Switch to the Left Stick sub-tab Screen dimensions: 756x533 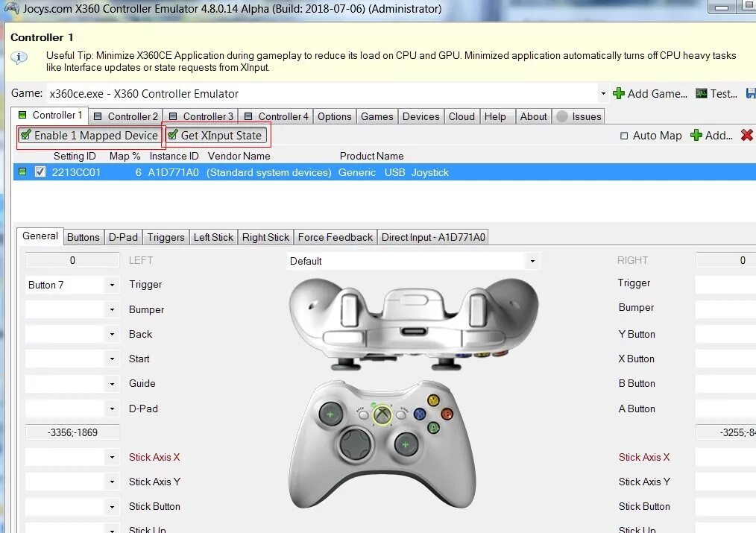213,237
